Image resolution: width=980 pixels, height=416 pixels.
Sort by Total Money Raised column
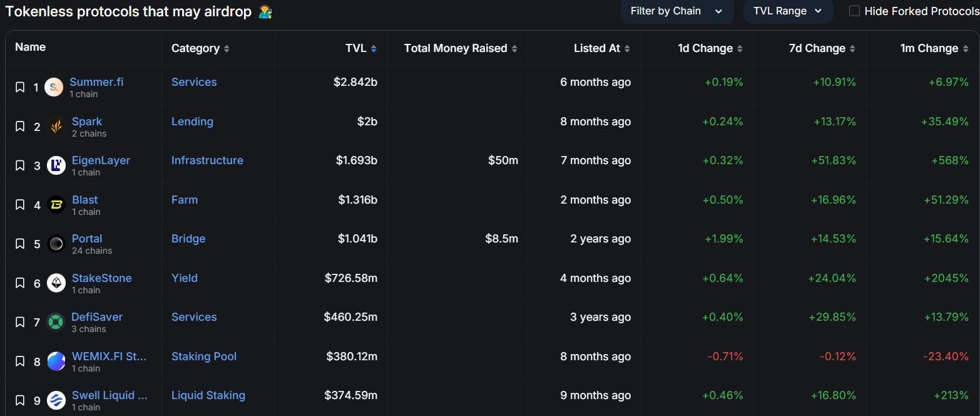[461, 48]
